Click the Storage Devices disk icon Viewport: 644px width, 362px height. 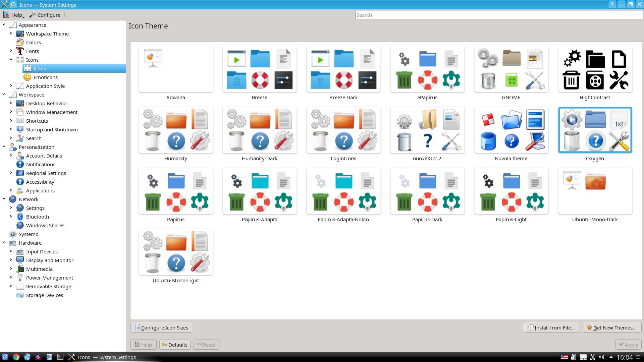[x=20, y=295]
